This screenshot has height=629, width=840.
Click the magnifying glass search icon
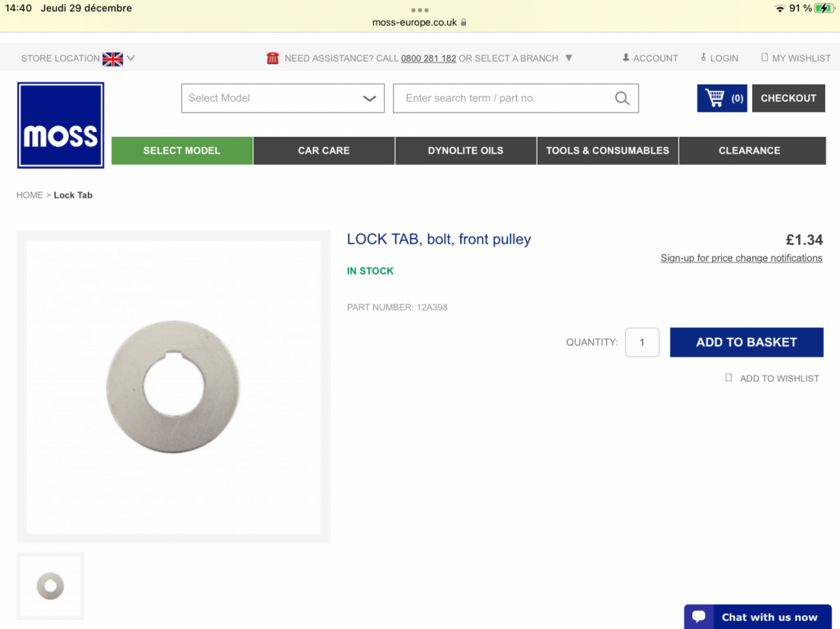[x=622, y=98]
